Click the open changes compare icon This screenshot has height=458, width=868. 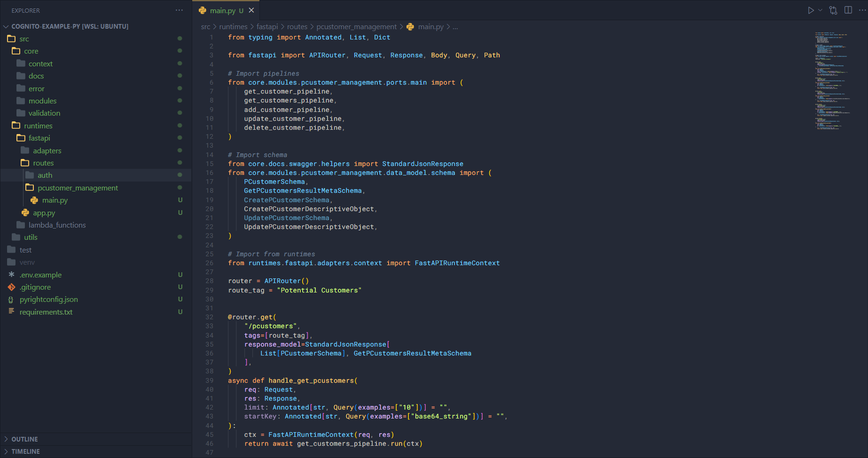(833, 10)
